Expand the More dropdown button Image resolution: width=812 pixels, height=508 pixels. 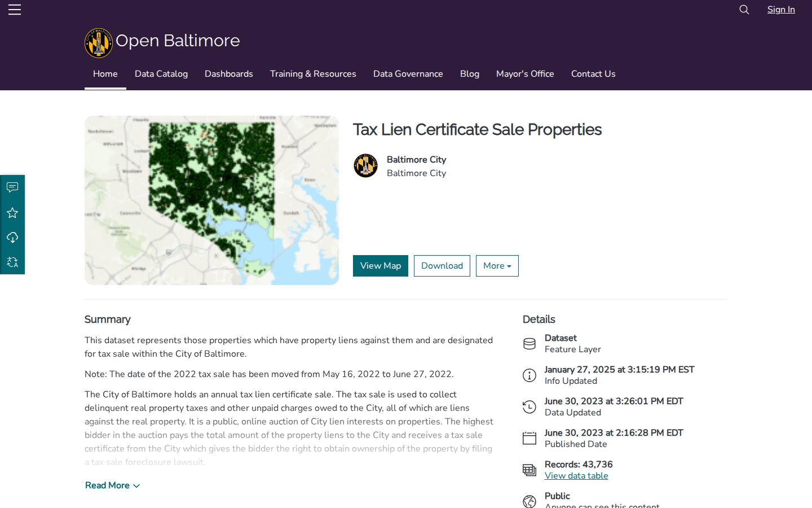point(497,266)
